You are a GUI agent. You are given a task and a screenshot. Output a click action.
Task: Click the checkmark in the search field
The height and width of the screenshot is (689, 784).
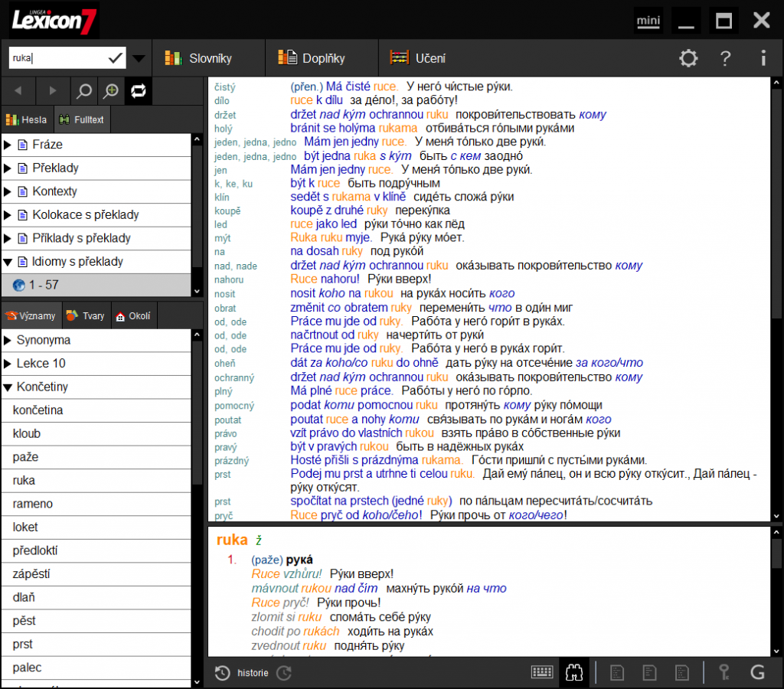pos(116,57)
